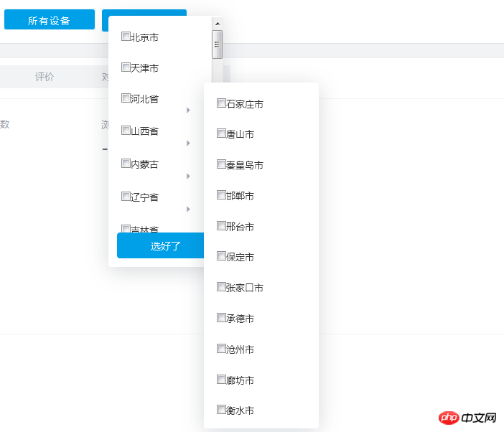
Task: Tick the 沧州市 checkbox
Action: tap(221, 349)
